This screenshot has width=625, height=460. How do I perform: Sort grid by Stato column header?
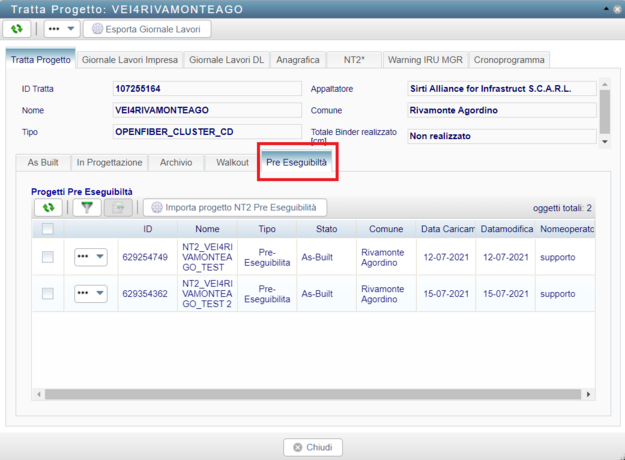tap(326, 229)
